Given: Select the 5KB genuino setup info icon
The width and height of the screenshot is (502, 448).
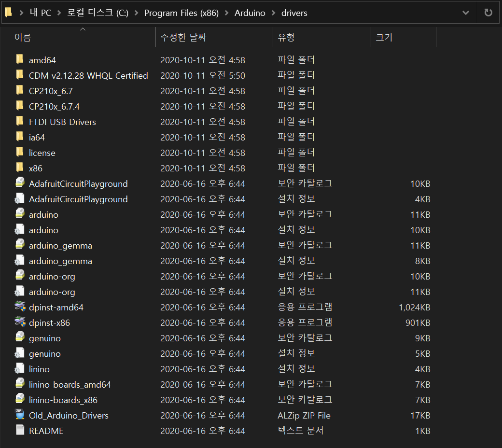Looking at the screenshot, I should click(20, 352).
